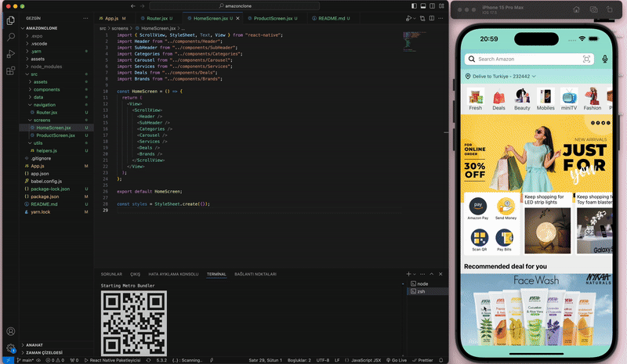Click the Open Changes icon in the editor toolbar
Screen dimensions: 627x364
[x=422, y=18]
